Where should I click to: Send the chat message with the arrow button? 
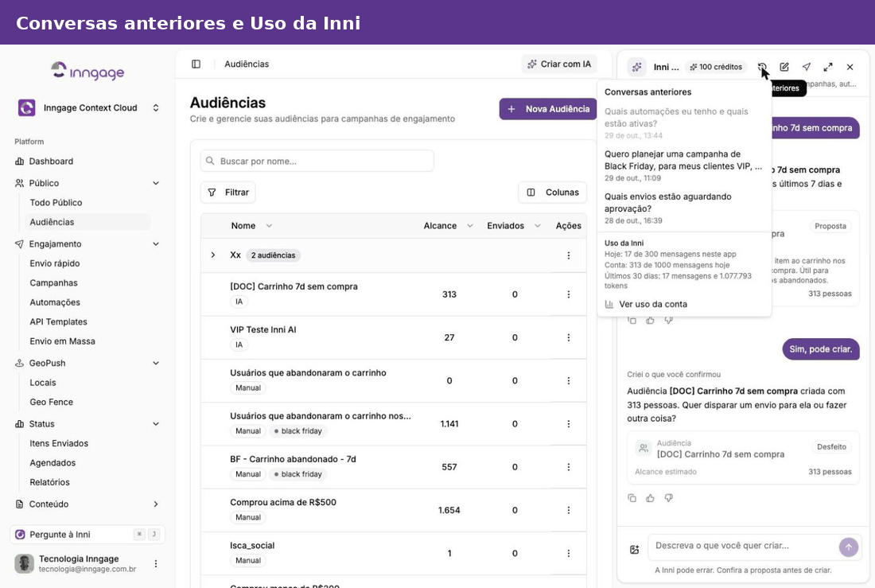(x=849, y=547)
